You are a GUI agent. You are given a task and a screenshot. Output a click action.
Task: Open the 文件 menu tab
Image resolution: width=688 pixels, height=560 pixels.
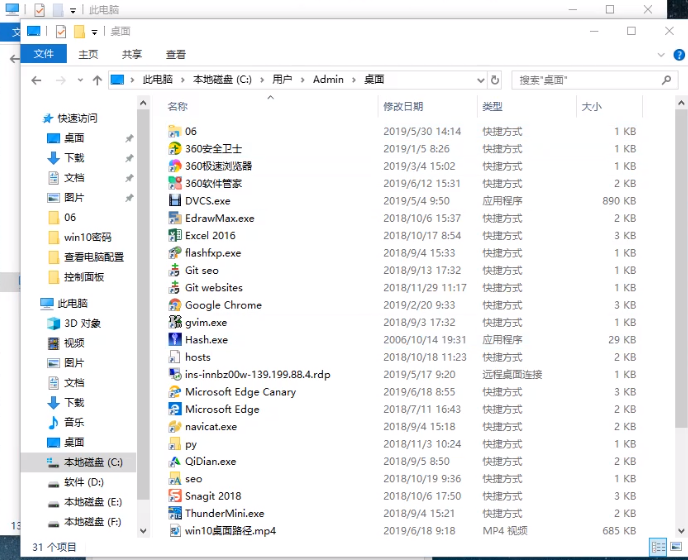click(44, 54)
